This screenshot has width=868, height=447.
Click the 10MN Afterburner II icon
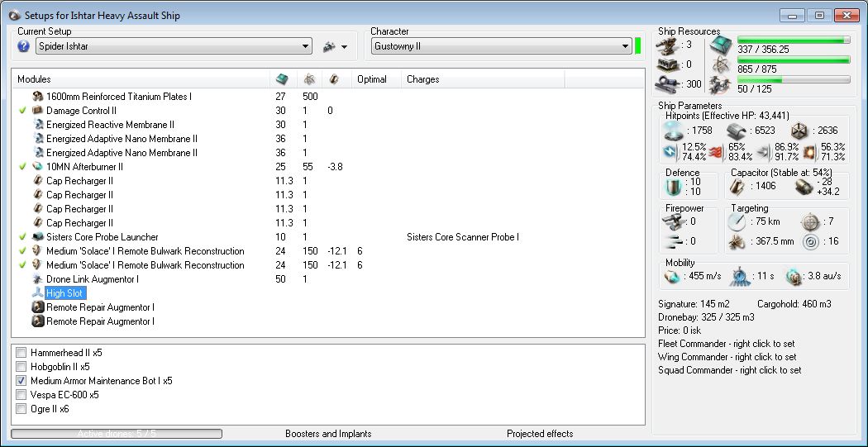click(38, 167)
